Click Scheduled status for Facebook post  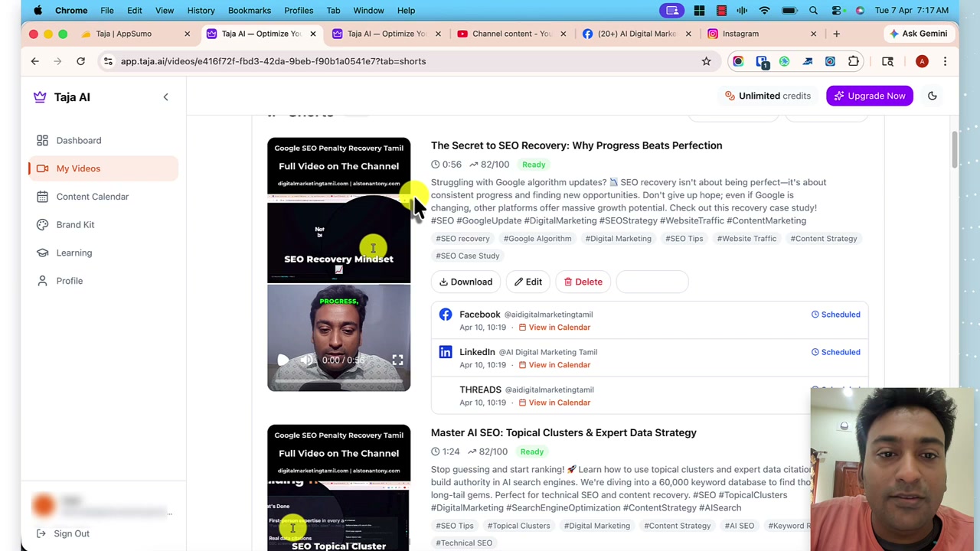click(x=835, y=315)
